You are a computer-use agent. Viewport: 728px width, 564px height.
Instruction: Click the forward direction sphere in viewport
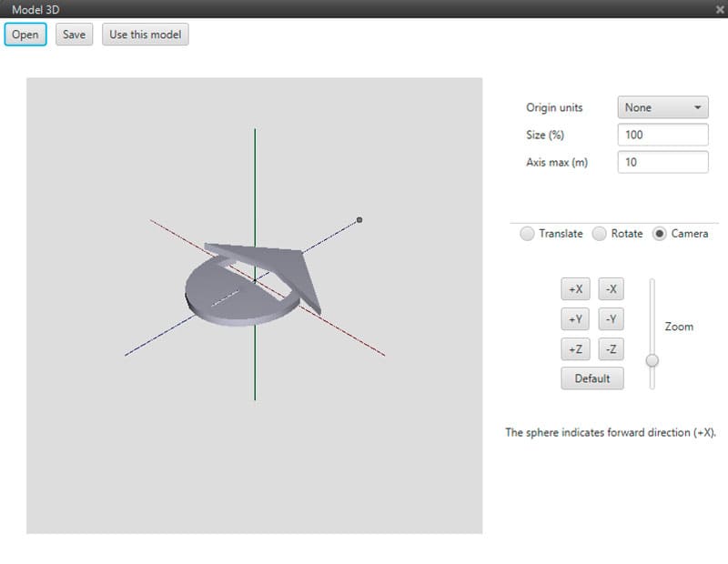pos(359,220)
